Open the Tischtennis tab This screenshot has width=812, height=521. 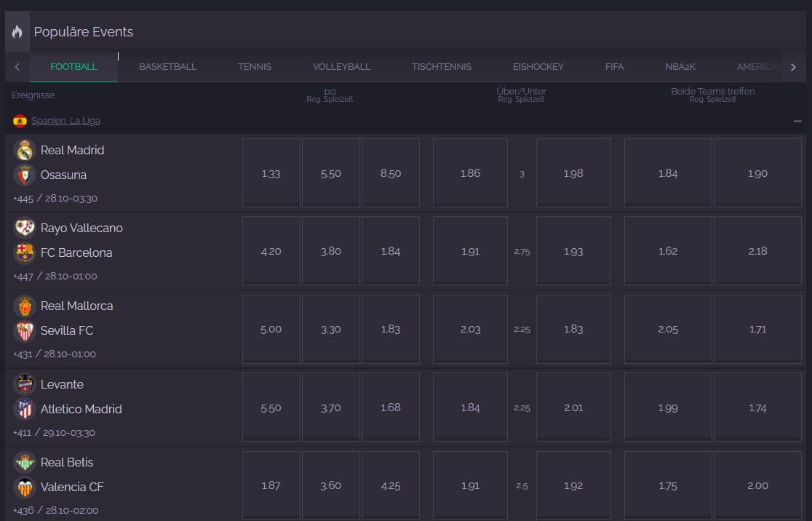[x=442, y=67]
